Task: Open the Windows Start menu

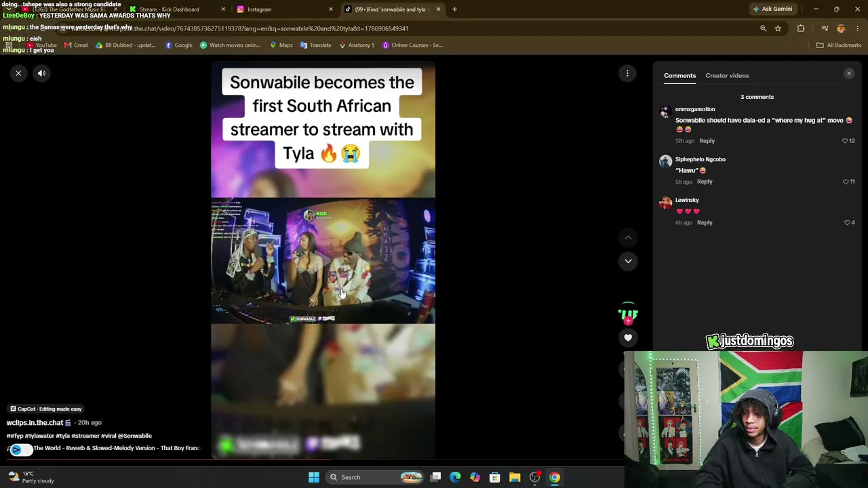Action: 313,477
